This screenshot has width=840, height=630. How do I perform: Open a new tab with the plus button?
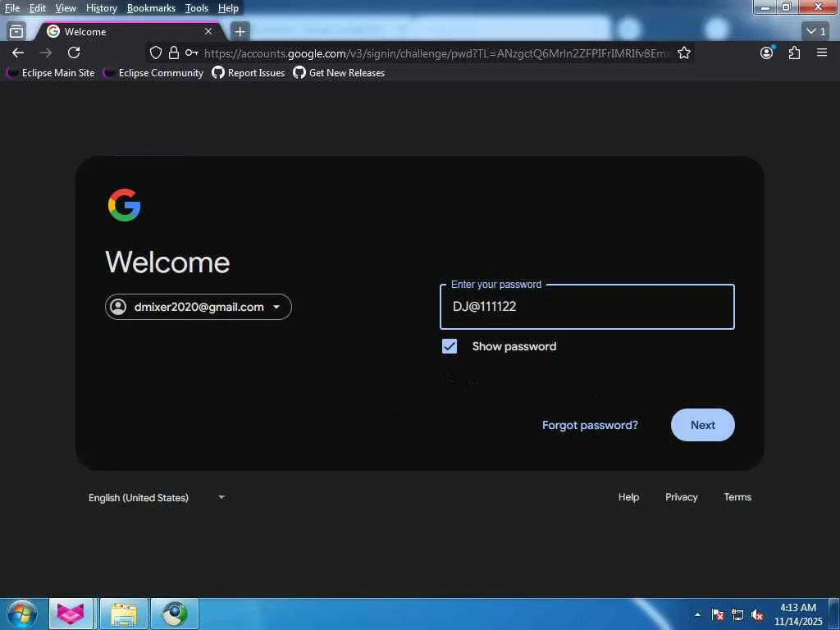coord(240,32)
